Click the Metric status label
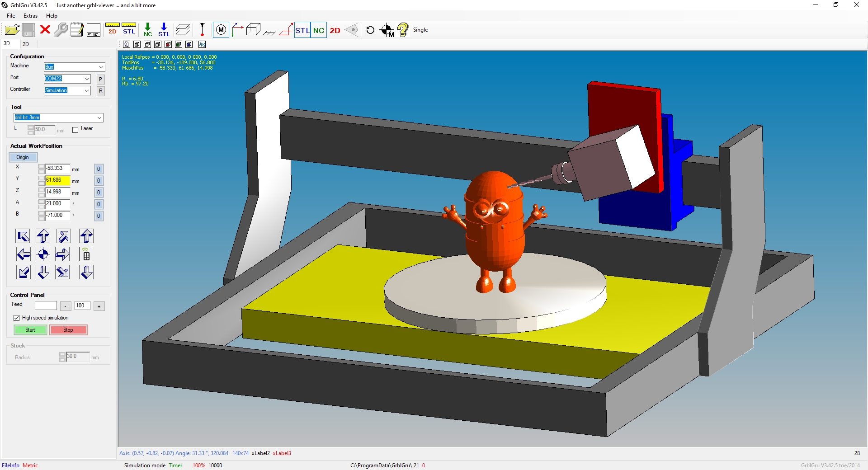 (x=30, y=465)
